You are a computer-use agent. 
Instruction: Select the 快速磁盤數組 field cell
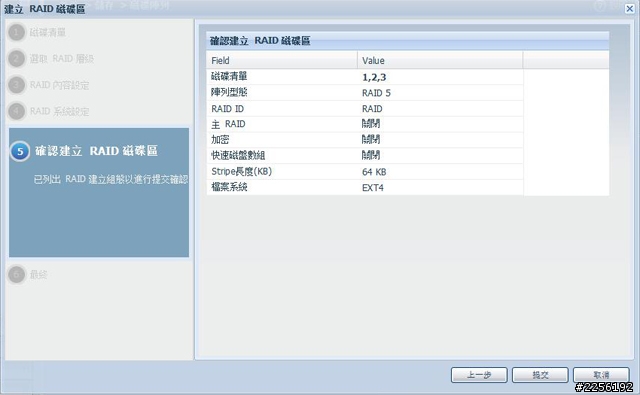pyautogui.click(x=282, y=155)
